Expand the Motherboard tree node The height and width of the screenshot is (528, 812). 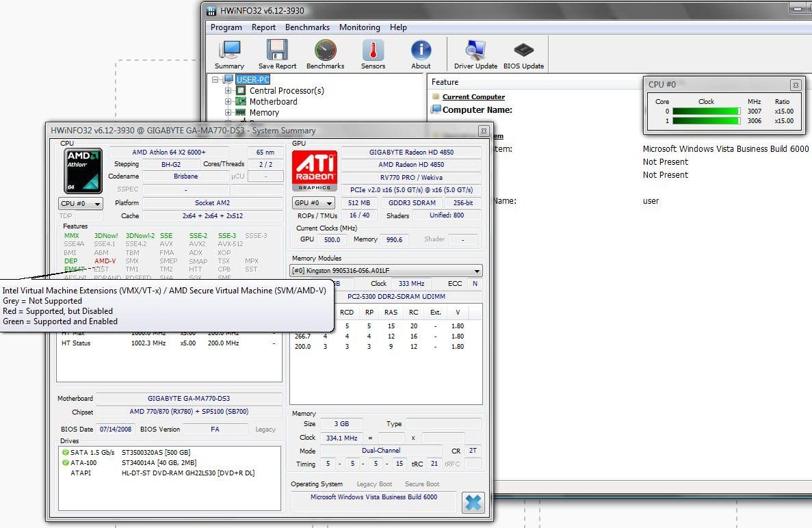[x=228, y=101]
